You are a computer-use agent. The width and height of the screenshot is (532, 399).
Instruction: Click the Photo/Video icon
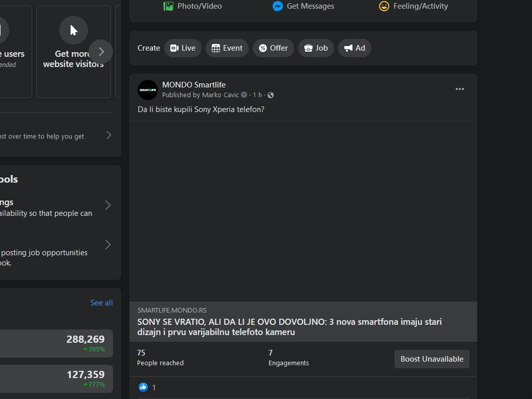(x=168, y=6)
